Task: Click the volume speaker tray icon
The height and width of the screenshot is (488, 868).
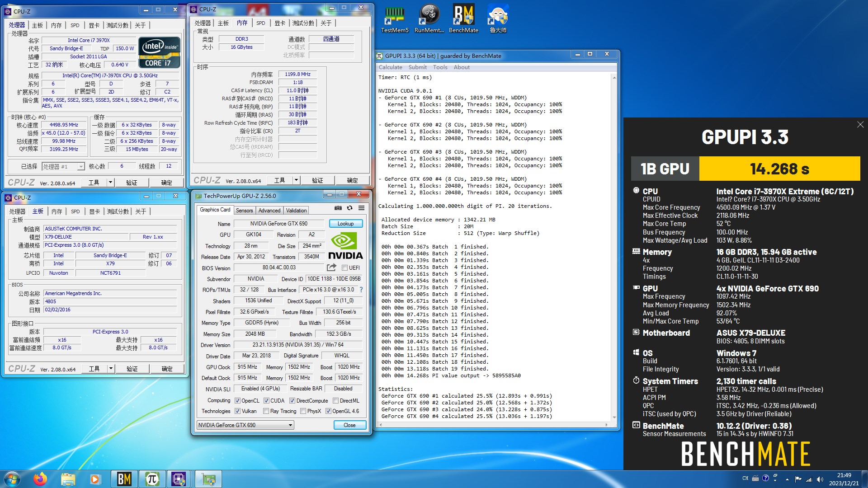Action: tap(820, 479)
